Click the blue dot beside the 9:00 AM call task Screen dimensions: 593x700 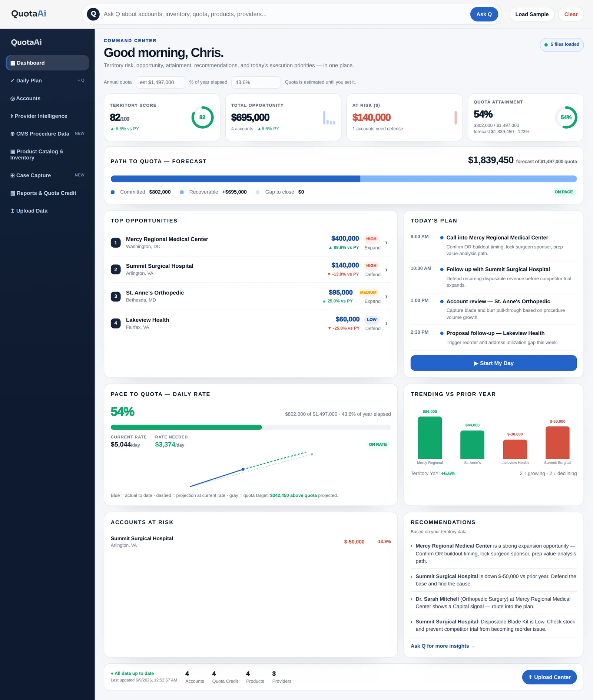tap(442, 238)
